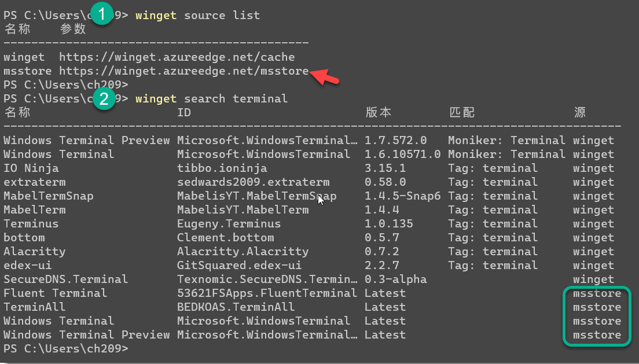639x364 pixels.
Task: Select the "Fluent Terminal" package name
Action: point(56,293)
